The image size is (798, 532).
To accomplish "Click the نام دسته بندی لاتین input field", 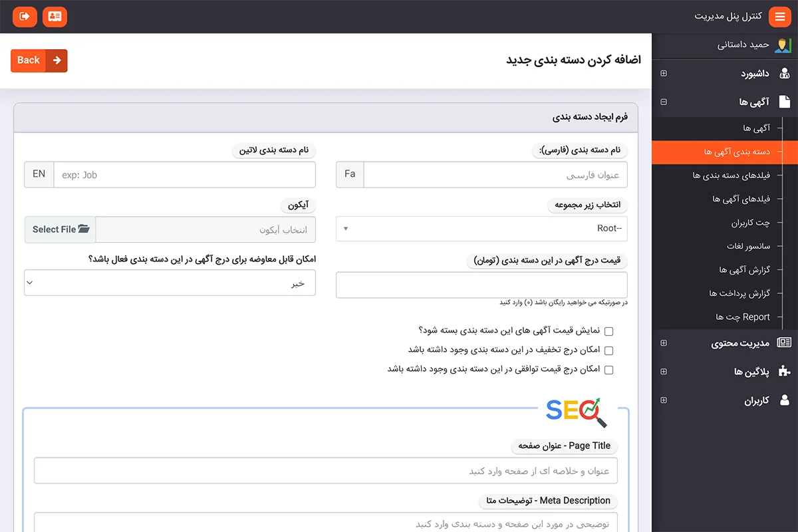I will (x=184, y=175).
